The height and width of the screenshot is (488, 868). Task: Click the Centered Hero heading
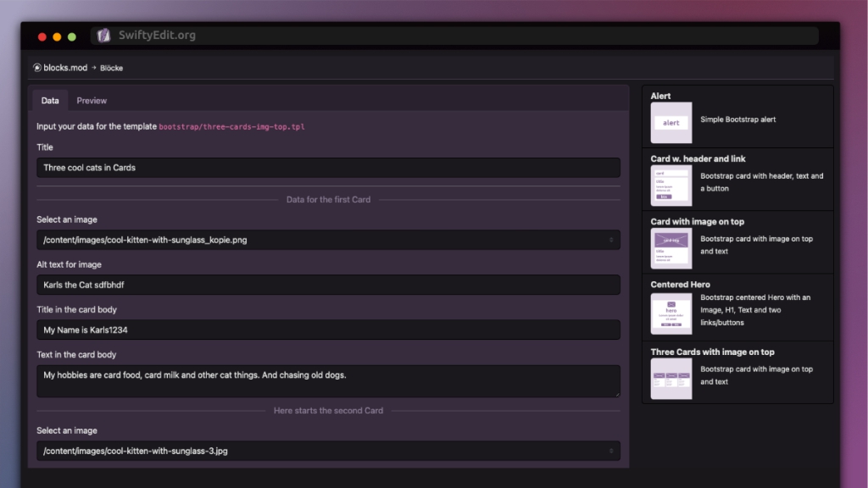pyautogui.click(x=680, y=285)
